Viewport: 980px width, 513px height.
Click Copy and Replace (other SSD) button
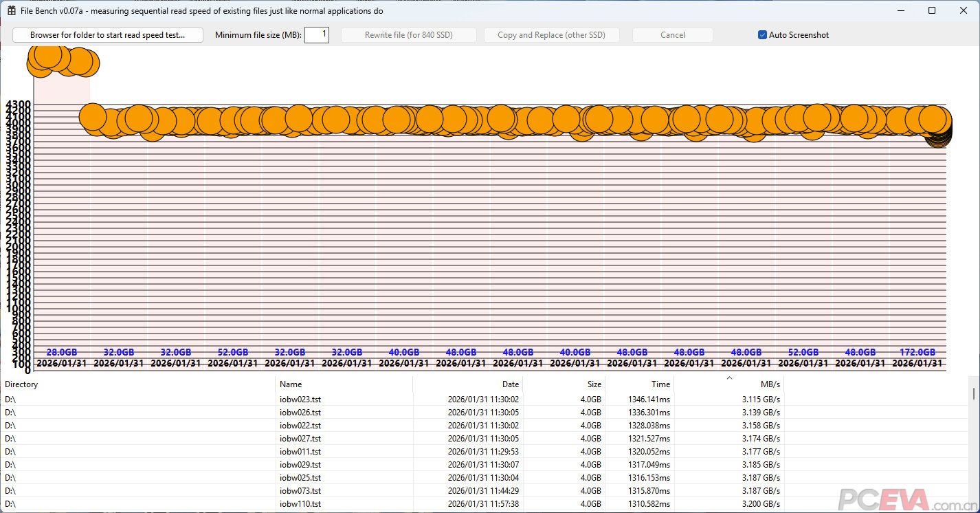coord(551,35)
